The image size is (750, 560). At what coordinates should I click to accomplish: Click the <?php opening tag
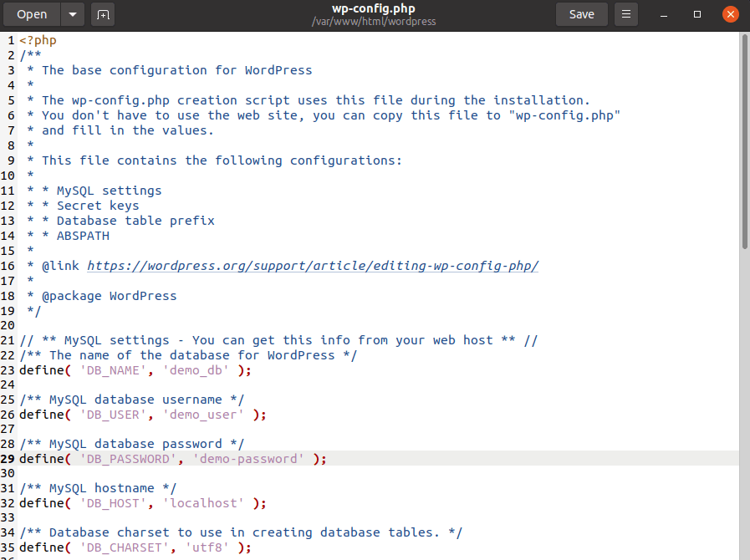38,40
